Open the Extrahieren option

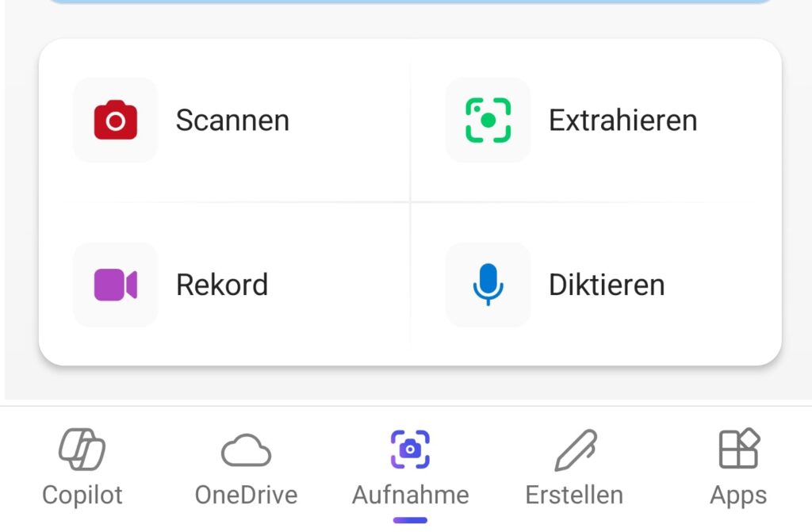coord(596,121)
